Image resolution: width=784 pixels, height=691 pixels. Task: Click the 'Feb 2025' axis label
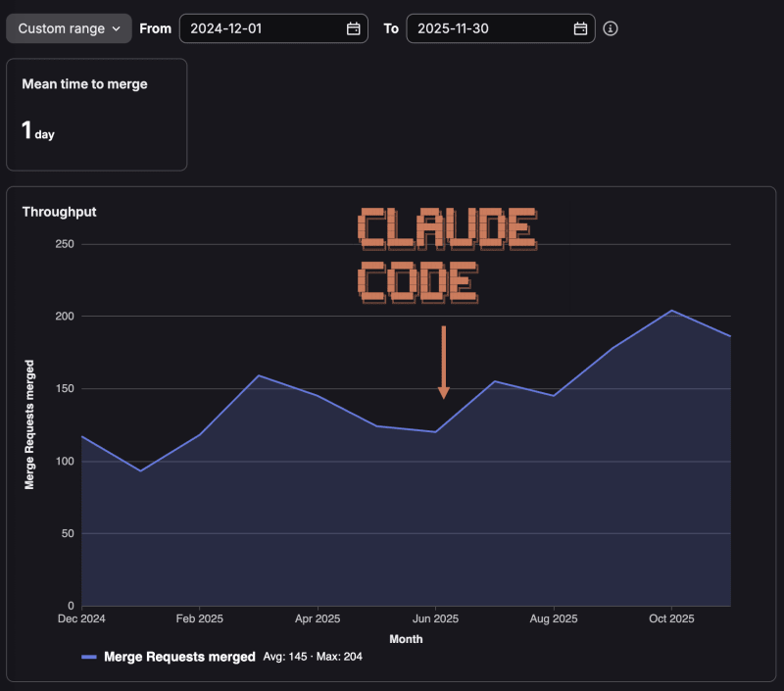pos(200,618)
